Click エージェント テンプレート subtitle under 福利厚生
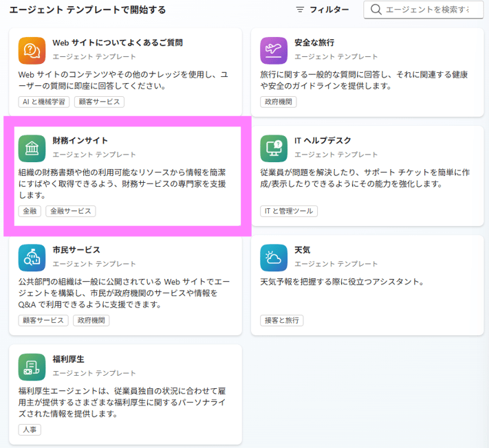The image size is (489, 448). tap(94, 373)
